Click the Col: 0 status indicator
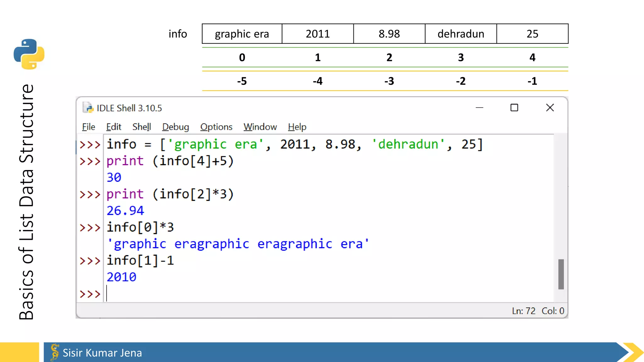The height and width of the screenshot is (362, 644). coord(553,311)
